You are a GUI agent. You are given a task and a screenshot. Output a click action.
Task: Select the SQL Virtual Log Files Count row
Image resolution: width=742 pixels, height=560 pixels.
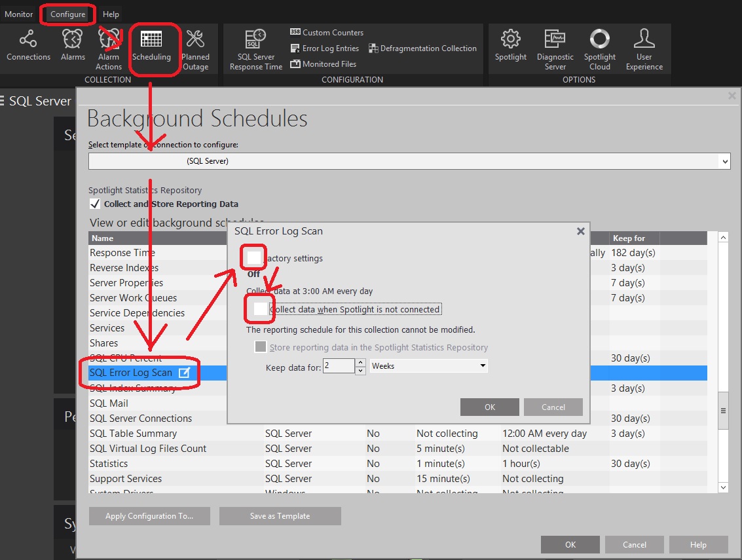(x=398, y=449)
